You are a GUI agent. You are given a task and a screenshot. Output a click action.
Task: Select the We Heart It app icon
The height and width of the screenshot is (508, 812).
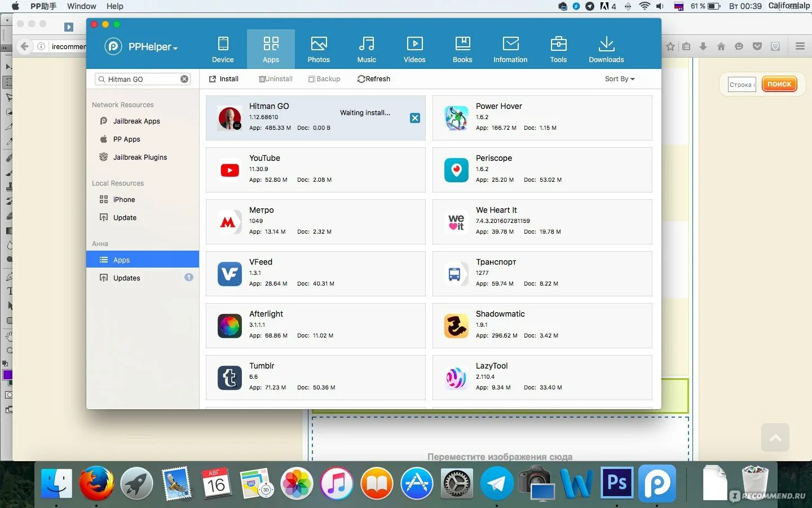(456, 222)
